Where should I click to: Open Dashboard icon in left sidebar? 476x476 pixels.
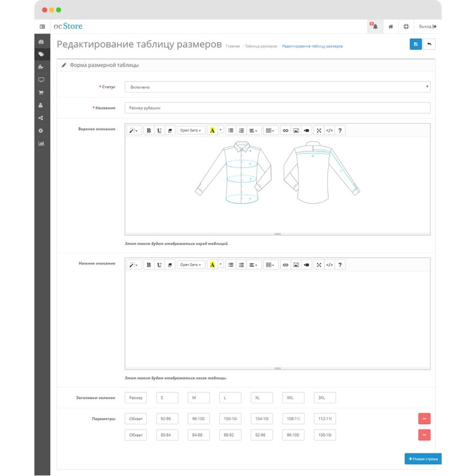pyautogui.click(x=41, y=42)
